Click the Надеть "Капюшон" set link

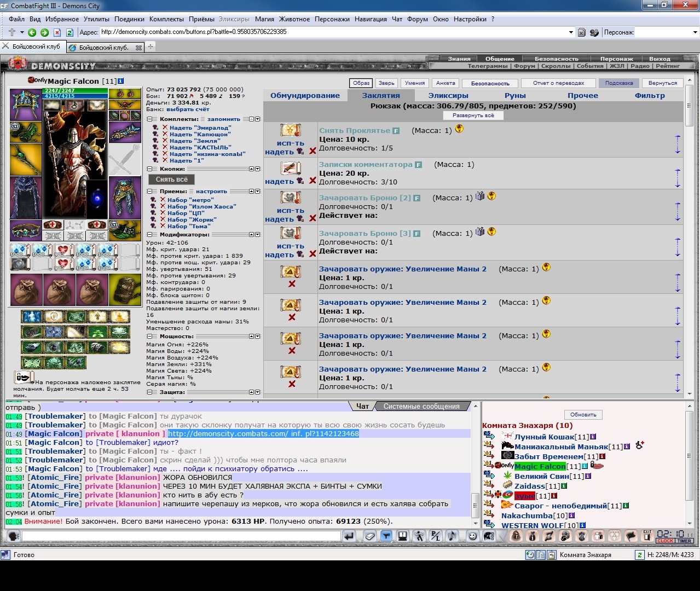[200, 134]
